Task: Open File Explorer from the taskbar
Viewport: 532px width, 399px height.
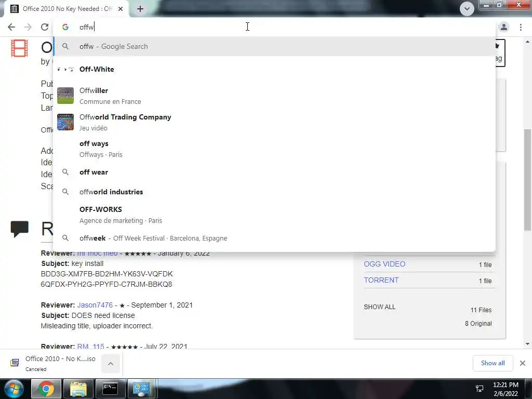Action: 78,389
